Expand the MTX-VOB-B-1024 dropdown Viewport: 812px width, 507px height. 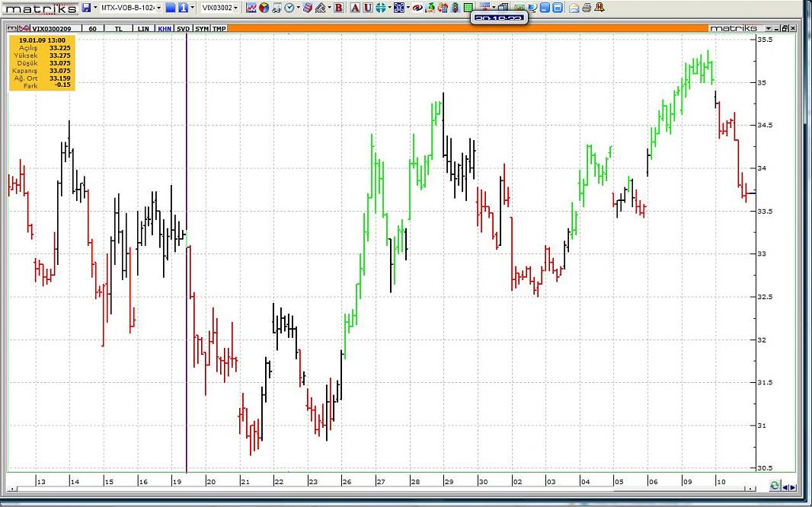158,8
